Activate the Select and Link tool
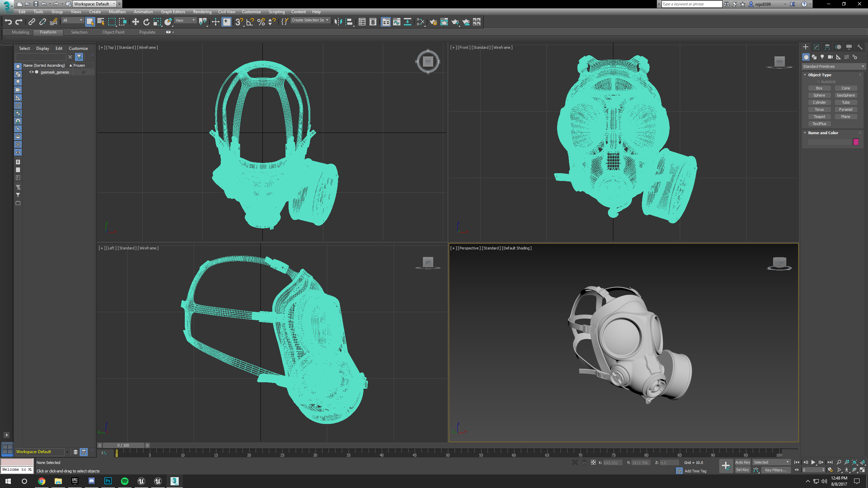Image resolution: width=868 pixels, height=488 pixels. (32, 22)
